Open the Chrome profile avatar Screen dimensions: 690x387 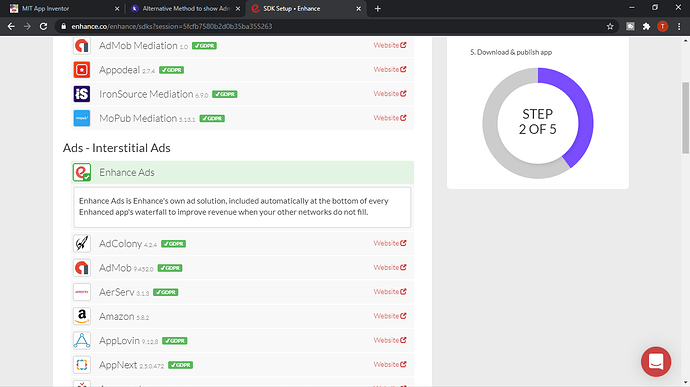(662, 26)
